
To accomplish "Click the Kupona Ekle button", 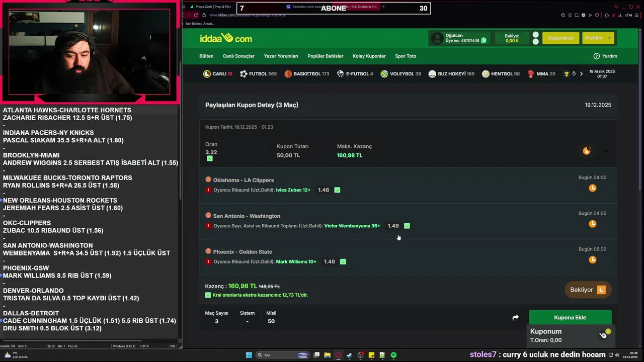I will 570,318.
